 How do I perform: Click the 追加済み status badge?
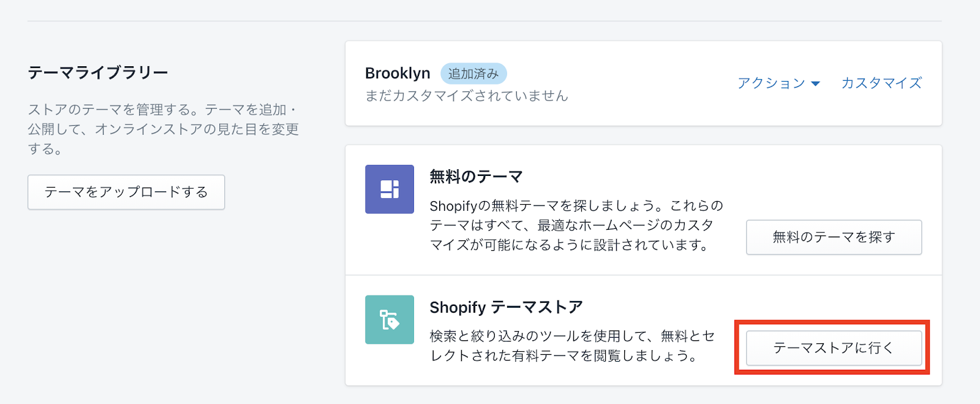473,74
